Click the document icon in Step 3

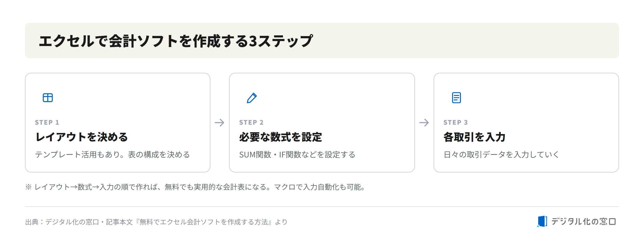(456, 98)
